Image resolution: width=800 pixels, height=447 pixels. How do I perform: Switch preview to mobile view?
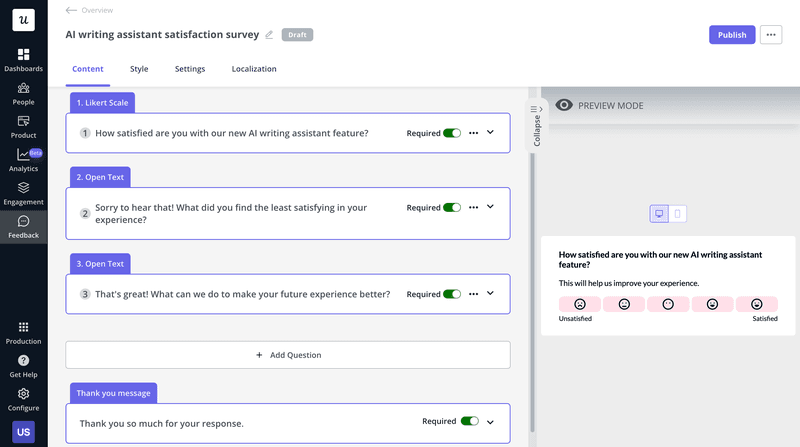678,213
